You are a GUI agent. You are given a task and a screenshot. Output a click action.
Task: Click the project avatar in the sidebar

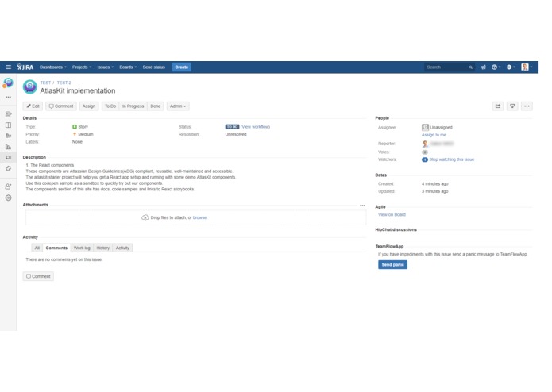pyautogui.click(x=8, y=83)
